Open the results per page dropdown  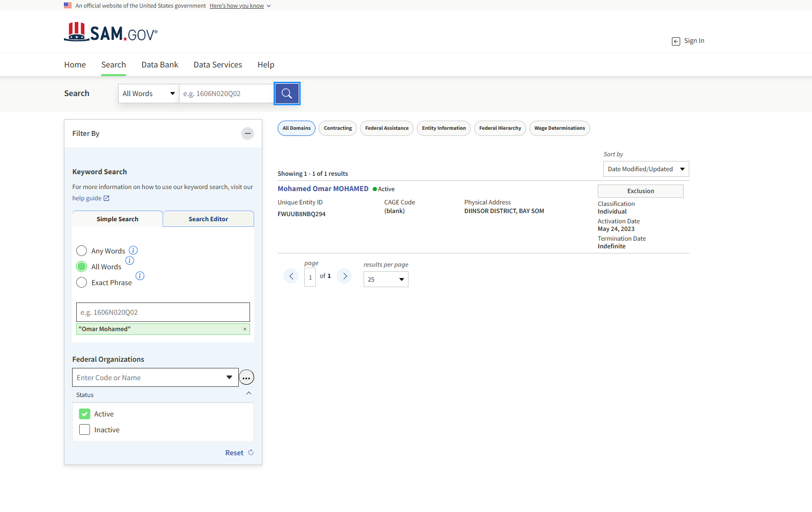coord(386,280)
